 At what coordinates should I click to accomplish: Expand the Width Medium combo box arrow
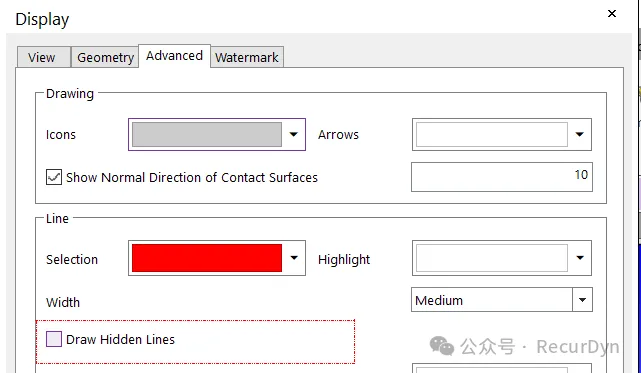(x=582, y=300)
